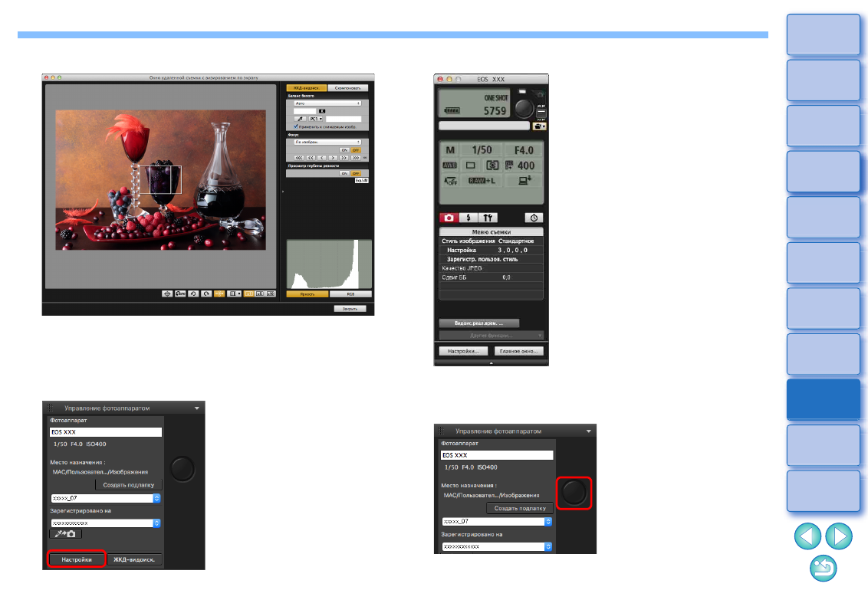Click the Сдвиг ББ menu row
Screen dimensions: 868x613
point(491,277)
